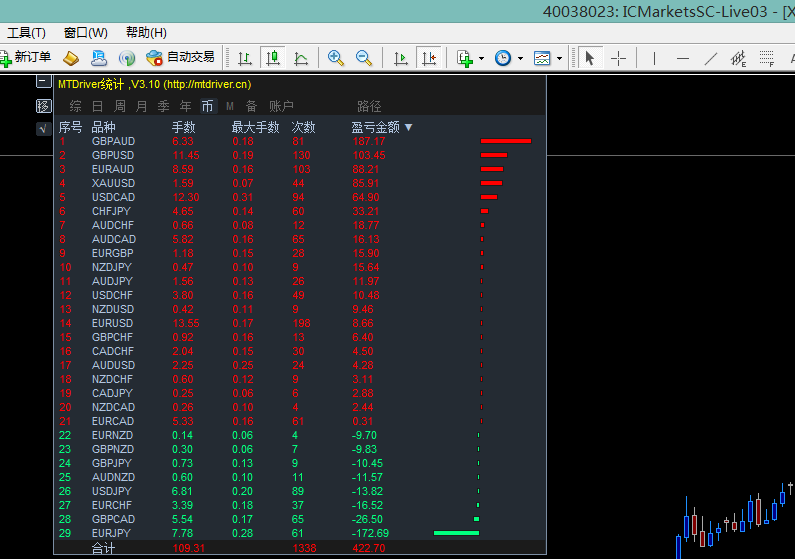Select the cursor arrow tool
Image resolution: width=795 pixels, height=559 pixels.
tap(589, 58)
